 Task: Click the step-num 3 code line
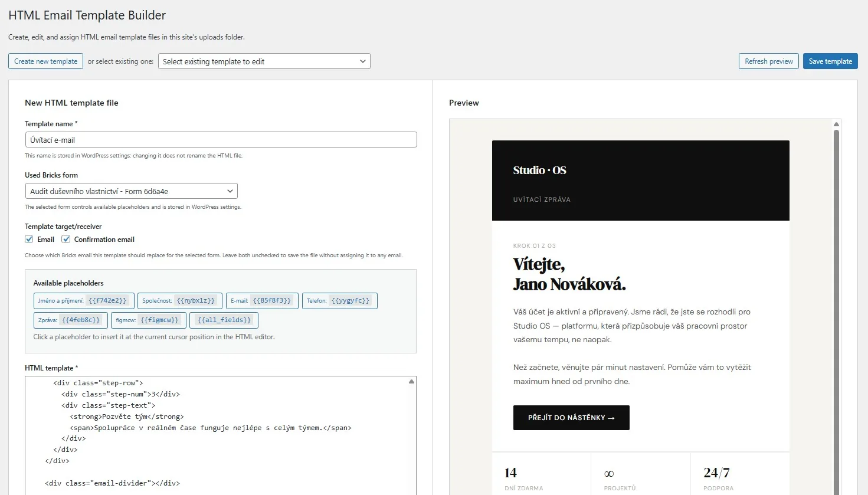tap(120, 394)
